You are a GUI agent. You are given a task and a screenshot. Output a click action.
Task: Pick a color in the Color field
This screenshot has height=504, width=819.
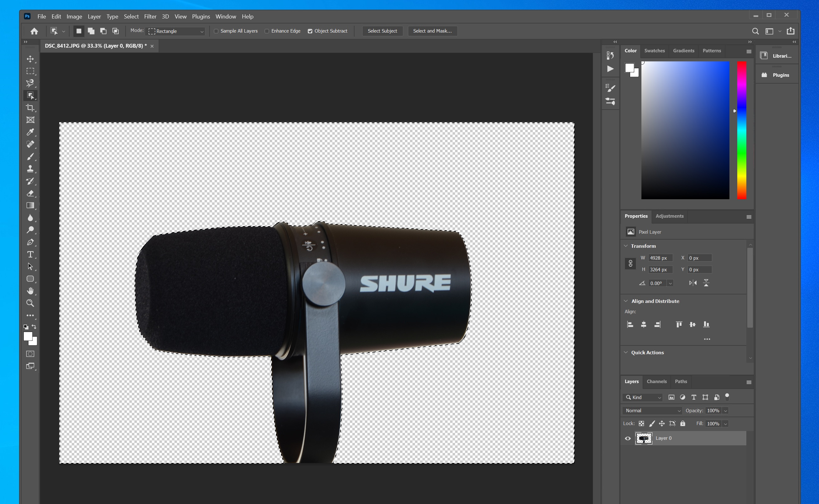[x=685, y=130]
